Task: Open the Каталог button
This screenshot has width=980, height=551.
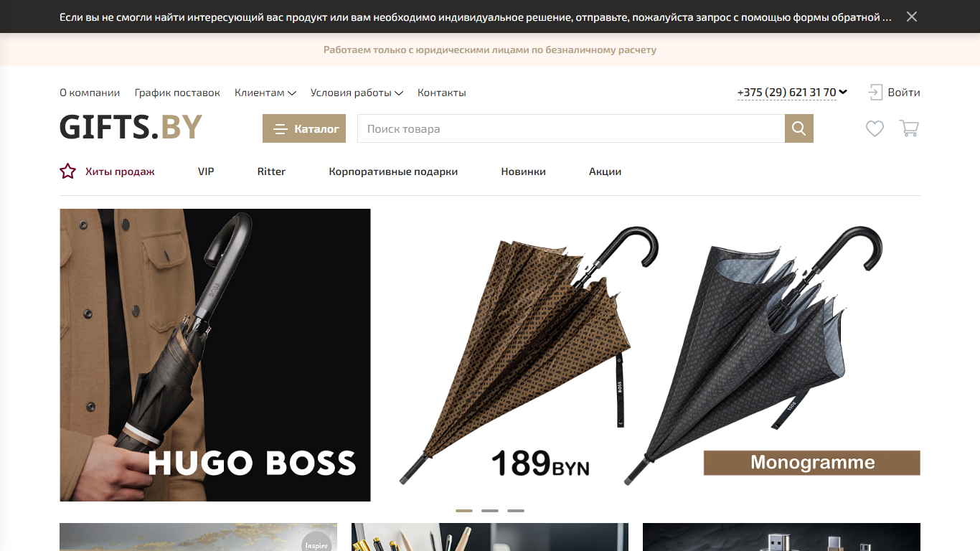Action: pos(304,128)
